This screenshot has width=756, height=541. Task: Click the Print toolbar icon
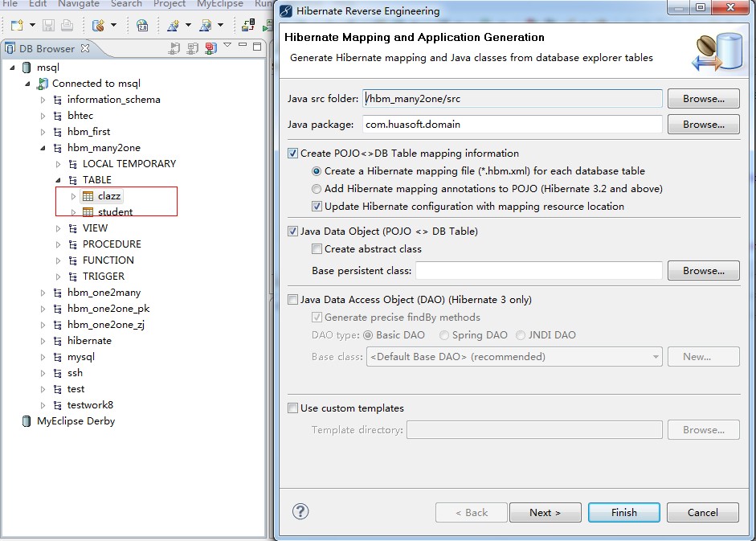(x=67, y=25)
